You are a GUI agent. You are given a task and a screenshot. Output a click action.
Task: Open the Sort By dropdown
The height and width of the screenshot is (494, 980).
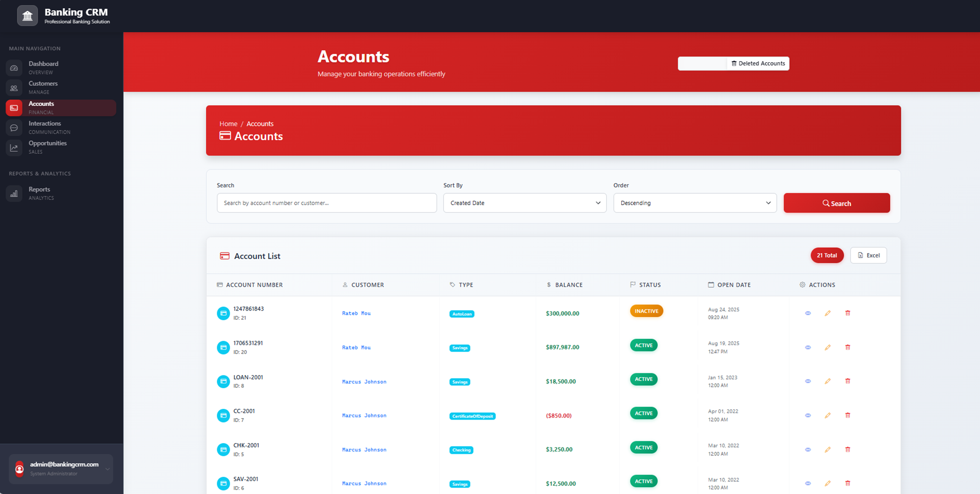click(x=524, y=203)
